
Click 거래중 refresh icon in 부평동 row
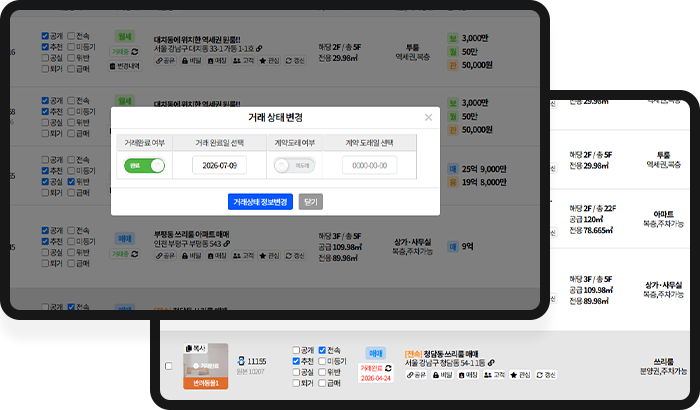tap(134, 254)
